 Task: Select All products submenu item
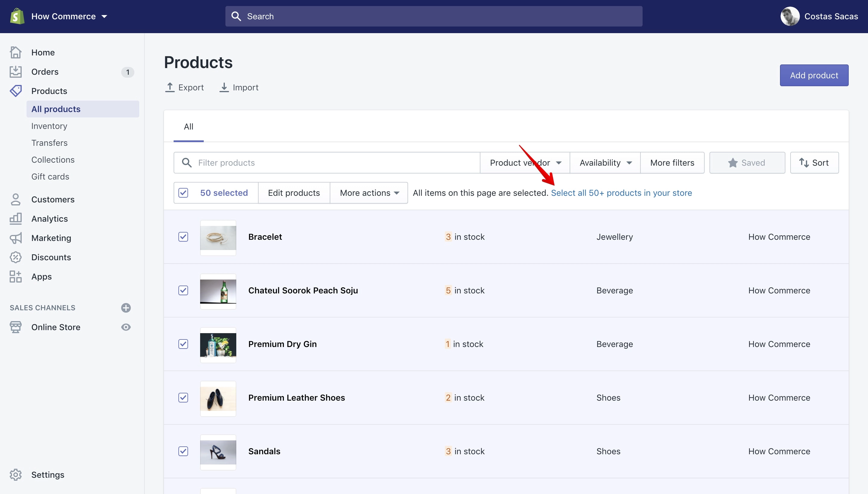point(83,109)
